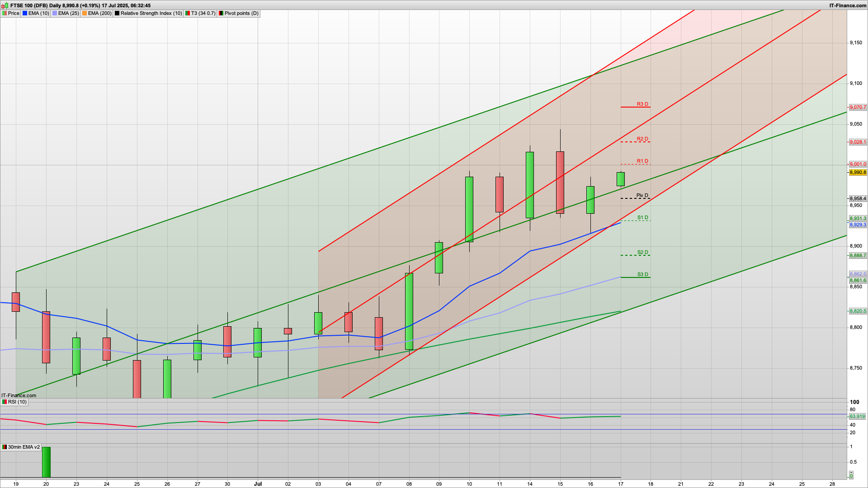
Task: Click the 8,958.4 pivot price tag
Action: tap(858, 199)
